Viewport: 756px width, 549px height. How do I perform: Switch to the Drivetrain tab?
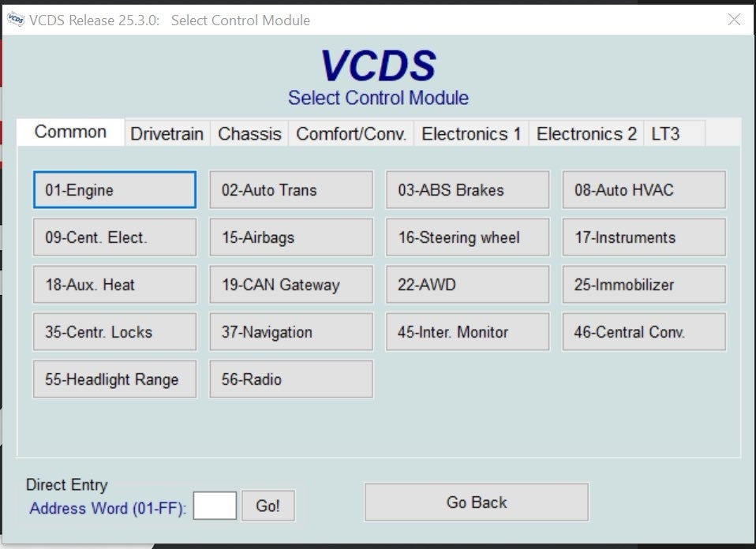coord(167,133)
